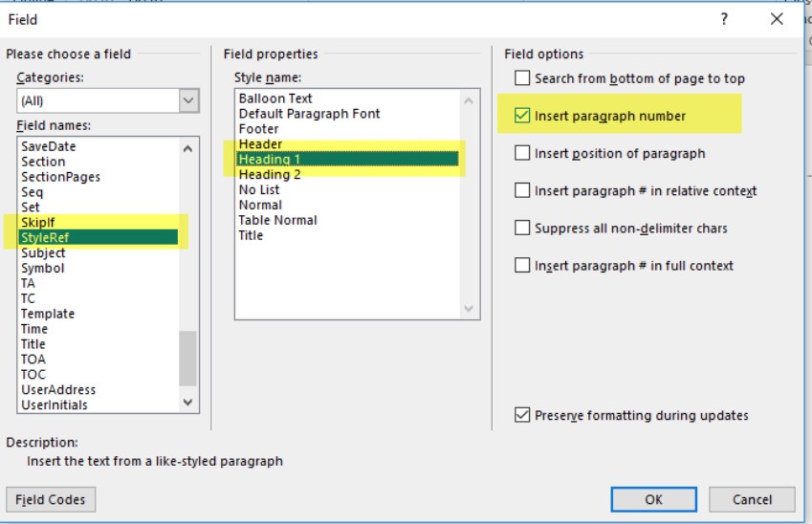
Task: Enable Suppress all non-delimiter chars
Action: 522,228
